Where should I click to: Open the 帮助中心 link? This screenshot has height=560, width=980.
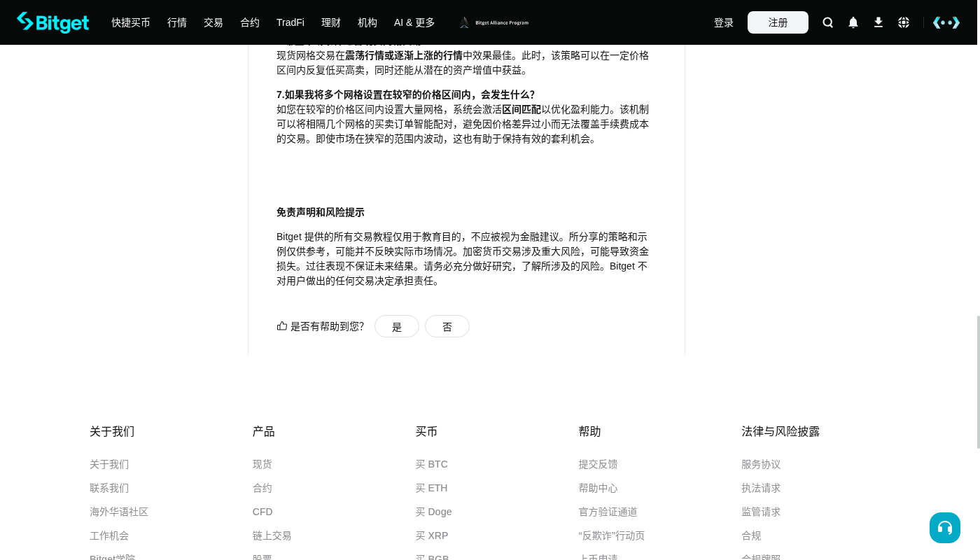click(598, 488)
